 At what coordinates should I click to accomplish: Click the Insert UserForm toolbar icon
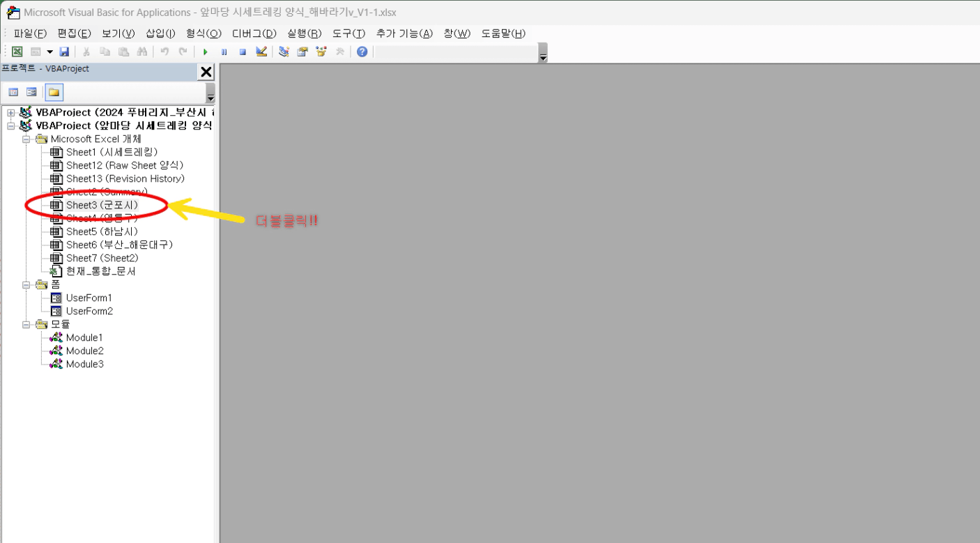[x=36, y=52]
